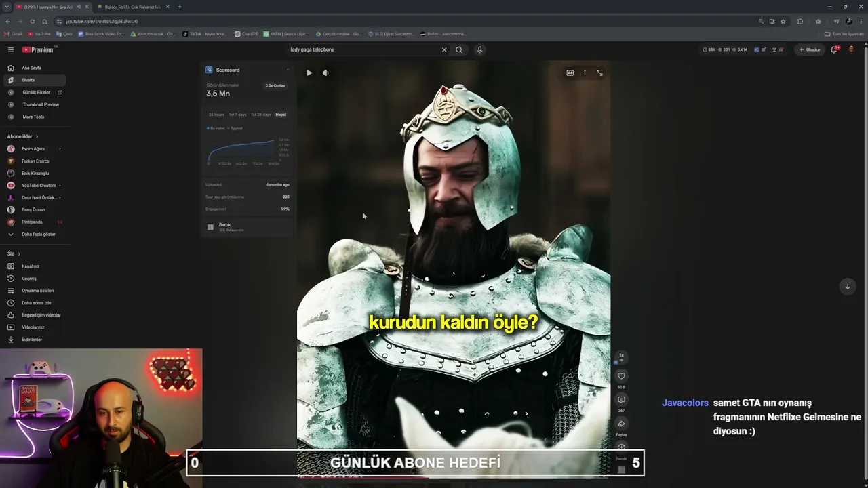868x488 pixels.
Task: Open the TikTok bookmark
Action: 205,34
